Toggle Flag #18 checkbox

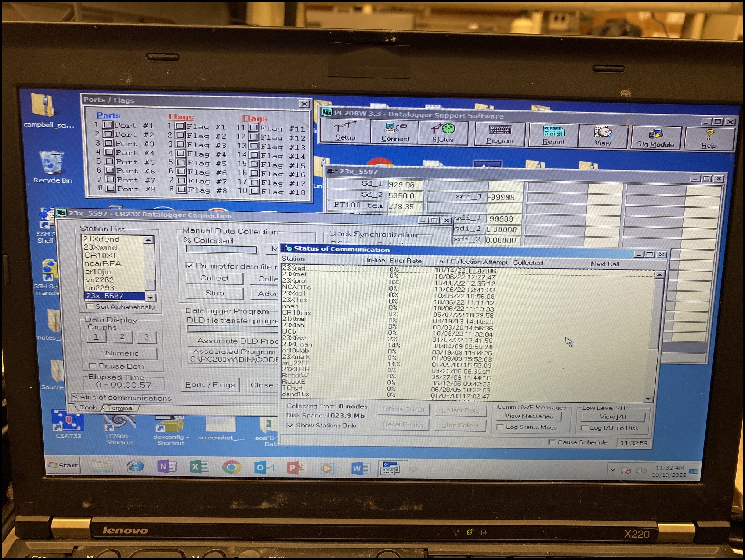click(255, 191)
